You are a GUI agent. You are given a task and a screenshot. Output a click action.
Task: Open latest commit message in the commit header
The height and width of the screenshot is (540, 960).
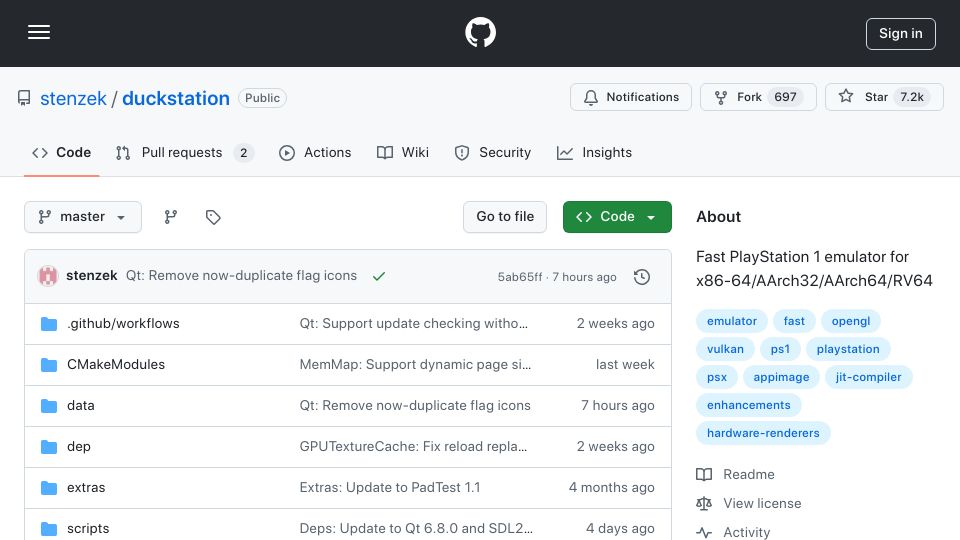click(x=241, y=276)
